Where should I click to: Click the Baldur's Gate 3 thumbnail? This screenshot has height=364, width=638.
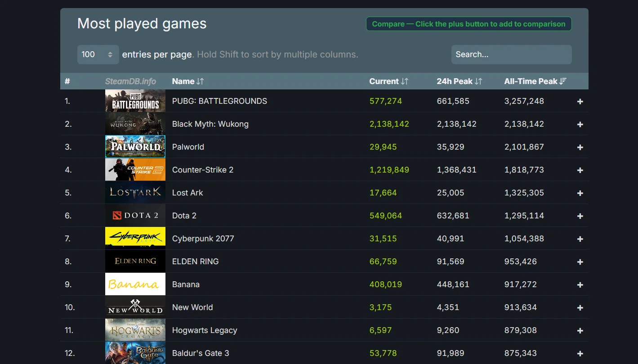(135, 353)
